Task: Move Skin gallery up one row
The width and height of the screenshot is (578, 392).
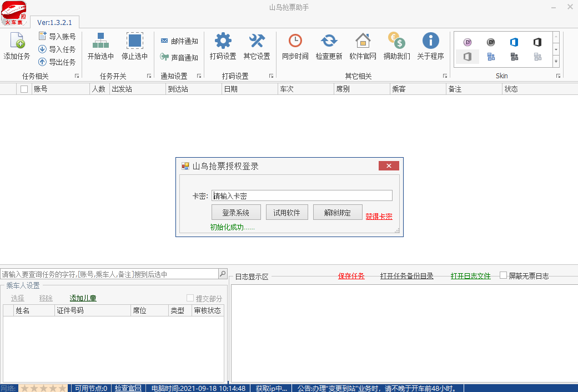Action: tap(556, 37)
